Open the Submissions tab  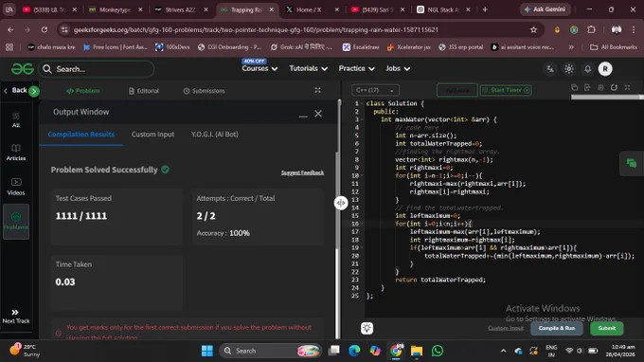(x=204, y=91)
